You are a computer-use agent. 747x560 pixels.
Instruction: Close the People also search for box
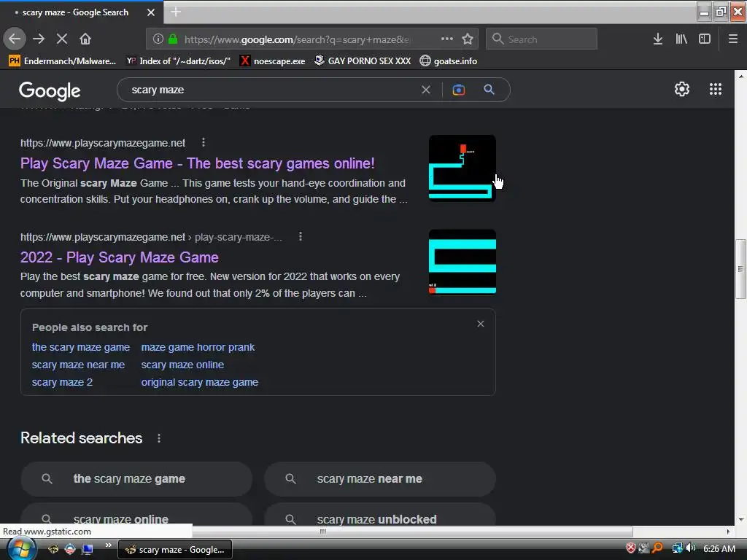point(481,324)
